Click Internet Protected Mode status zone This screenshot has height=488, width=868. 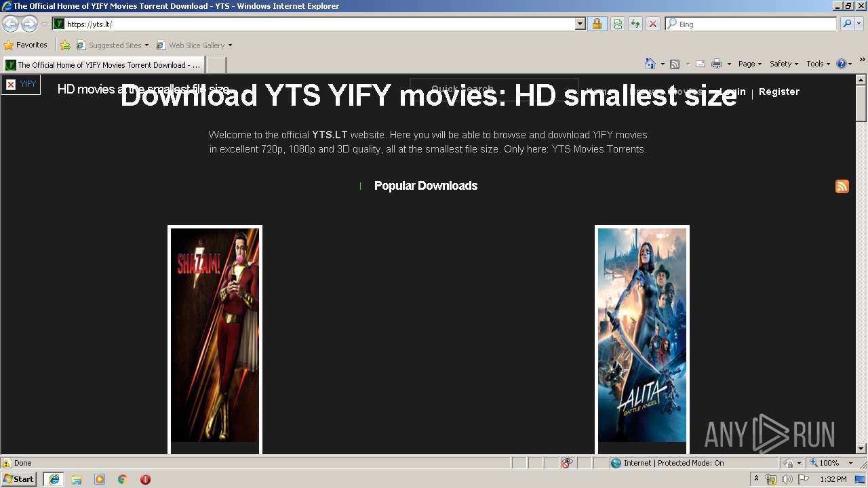click(x=667, y=463)
